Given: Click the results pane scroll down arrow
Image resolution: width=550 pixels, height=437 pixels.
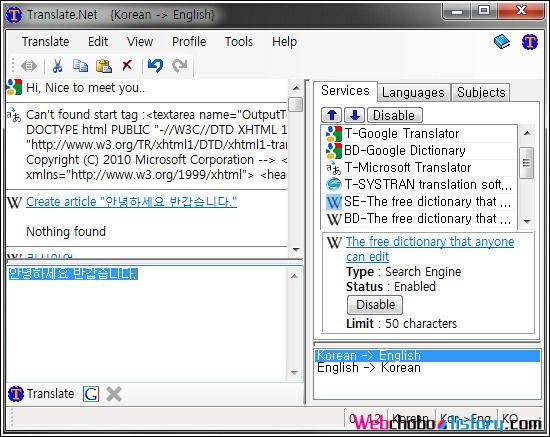Looking at the screenshot, I should 296,250.
